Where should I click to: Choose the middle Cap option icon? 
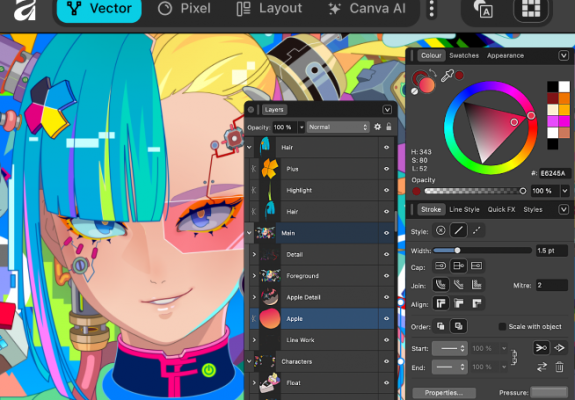(458, 266)
